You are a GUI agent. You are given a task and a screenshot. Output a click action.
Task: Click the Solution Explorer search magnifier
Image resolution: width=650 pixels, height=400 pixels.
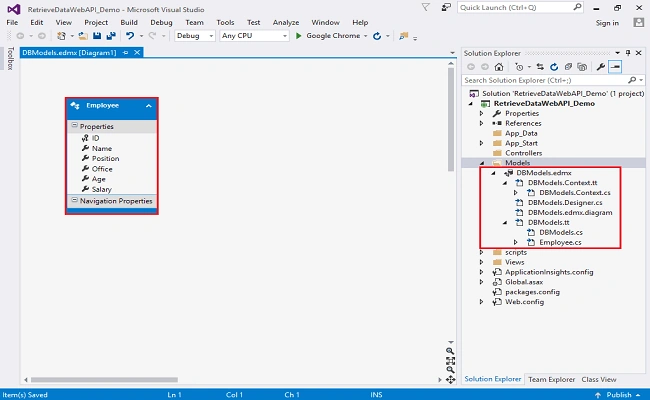click(632, 80)
